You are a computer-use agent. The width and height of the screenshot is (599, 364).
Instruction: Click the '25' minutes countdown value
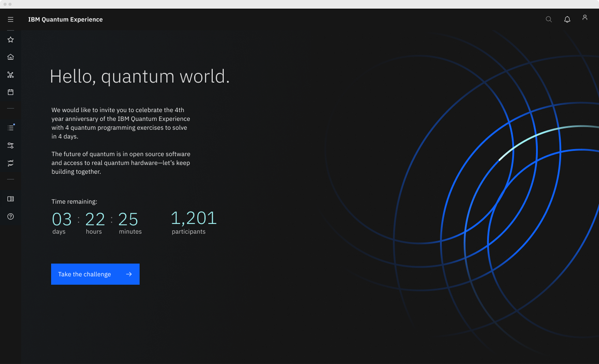tap(128, 219)
